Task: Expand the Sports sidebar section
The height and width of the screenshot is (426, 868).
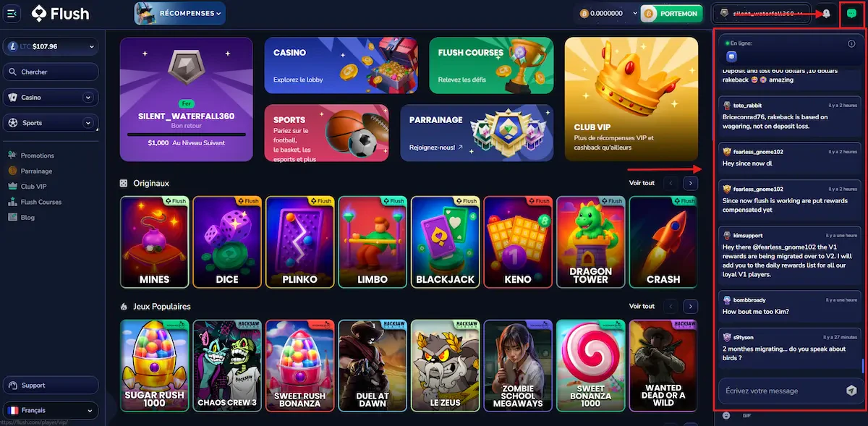Action: (88, 123)
